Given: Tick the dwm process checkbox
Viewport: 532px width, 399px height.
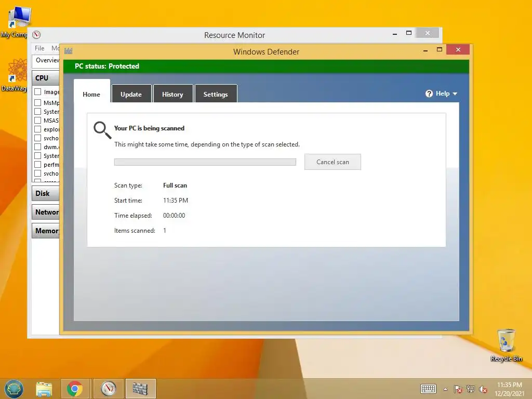Looking at the screenshot, I should 37,147.
